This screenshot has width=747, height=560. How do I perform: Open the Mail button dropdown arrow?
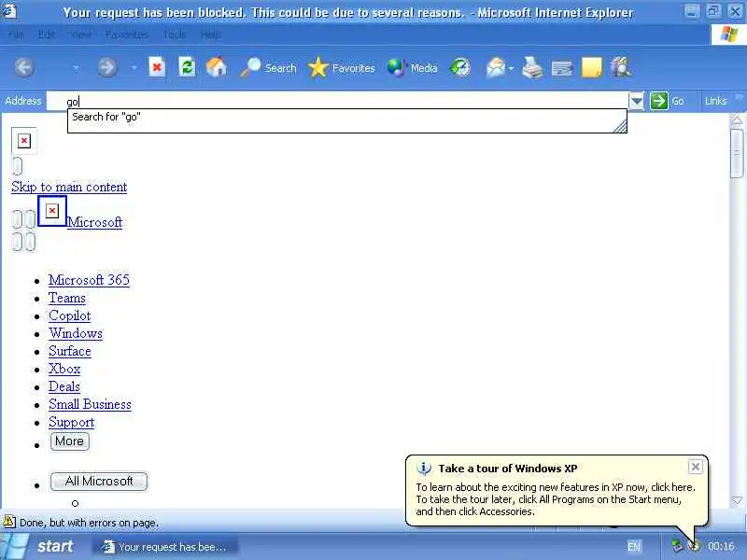(x=511, y=68)
